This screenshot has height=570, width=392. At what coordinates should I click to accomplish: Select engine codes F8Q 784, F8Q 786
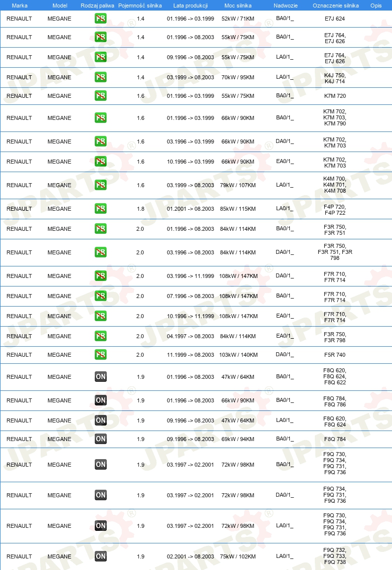point(335,401)
